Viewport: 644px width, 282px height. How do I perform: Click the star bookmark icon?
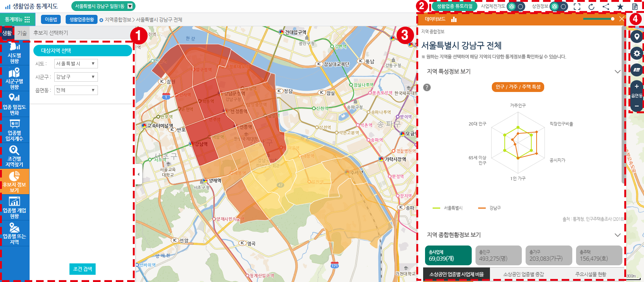(620, 6)
